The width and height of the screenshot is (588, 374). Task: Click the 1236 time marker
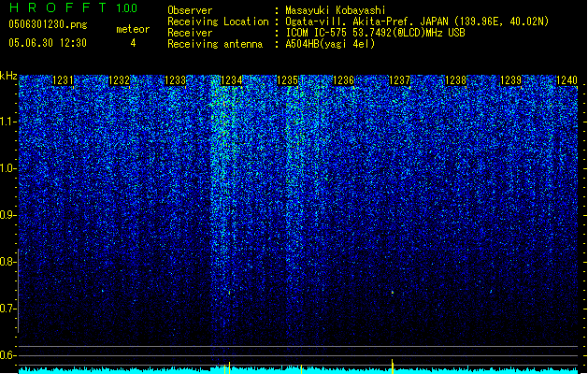pos(343,80)
